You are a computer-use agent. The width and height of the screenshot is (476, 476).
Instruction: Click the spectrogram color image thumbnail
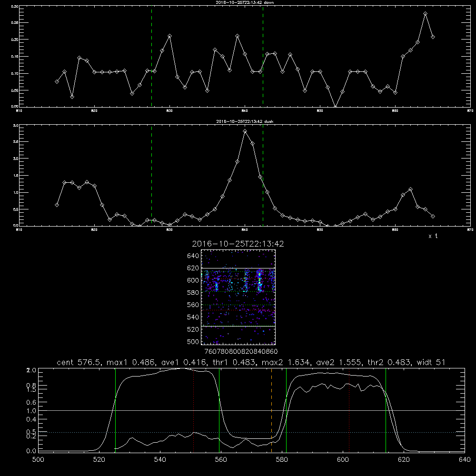tap(238, 297)
